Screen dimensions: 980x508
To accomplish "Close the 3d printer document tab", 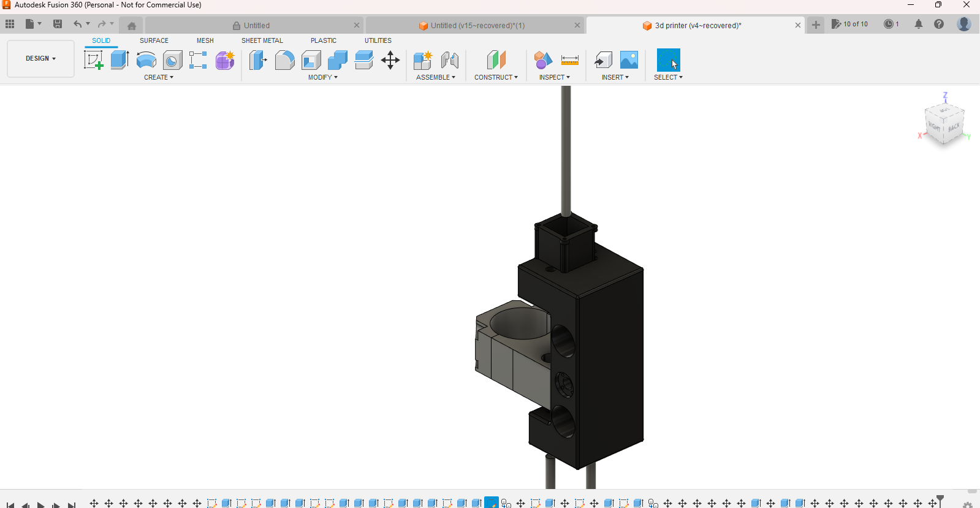I will [x=798, y=25].
